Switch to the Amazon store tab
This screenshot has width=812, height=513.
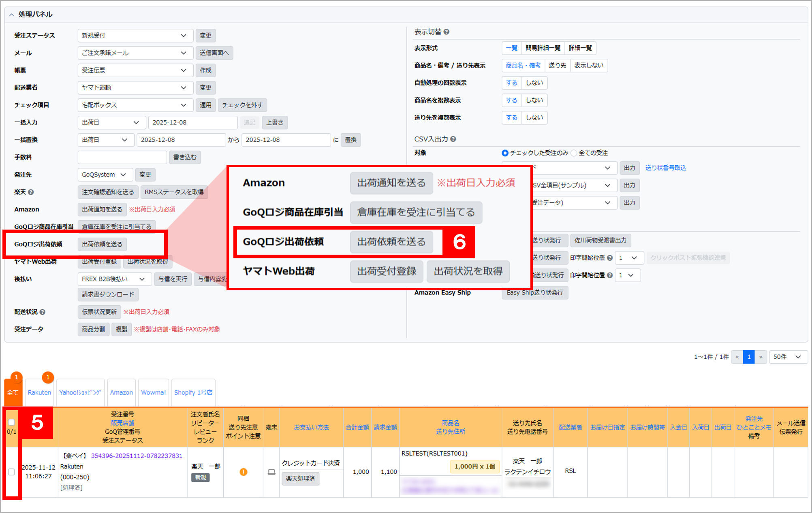tap(121, 392)
